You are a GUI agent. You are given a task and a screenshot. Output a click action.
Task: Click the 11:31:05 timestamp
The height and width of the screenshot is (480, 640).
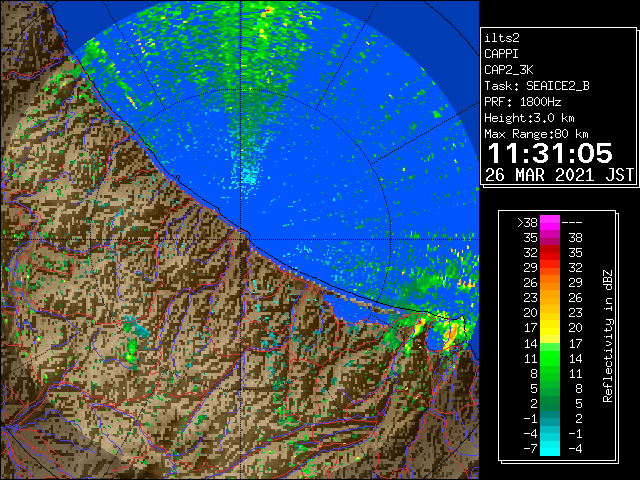[550, 153]
